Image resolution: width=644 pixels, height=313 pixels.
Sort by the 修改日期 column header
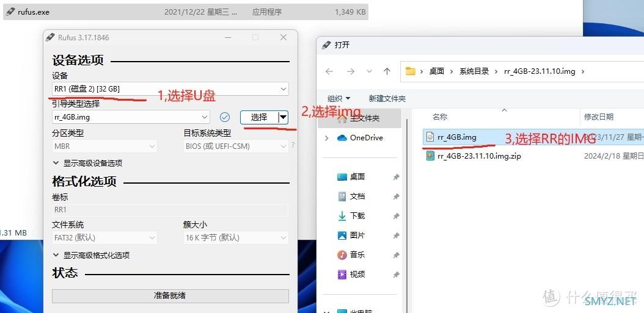pos(598,117)
